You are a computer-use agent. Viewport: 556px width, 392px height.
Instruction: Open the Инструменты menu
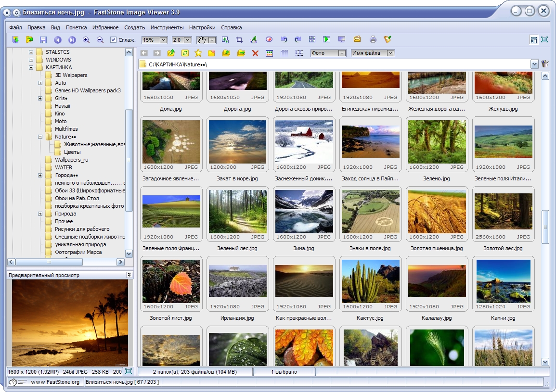click(x=167, y=27)
